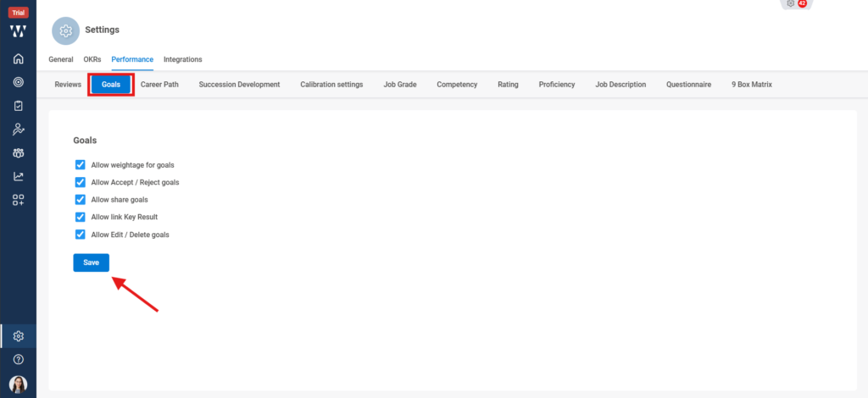Open the Reviews sub-tab
Image resolution: width=868 pixels, height=398 pixels.
(x=68, y=85)
